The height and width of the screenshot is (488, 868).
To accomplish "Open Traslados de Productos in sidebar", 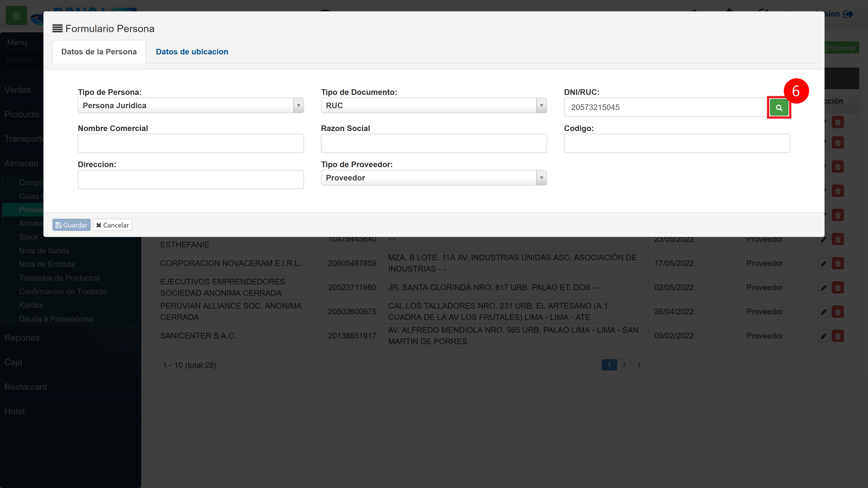I will pyautogui.click(x=59, y=278).
